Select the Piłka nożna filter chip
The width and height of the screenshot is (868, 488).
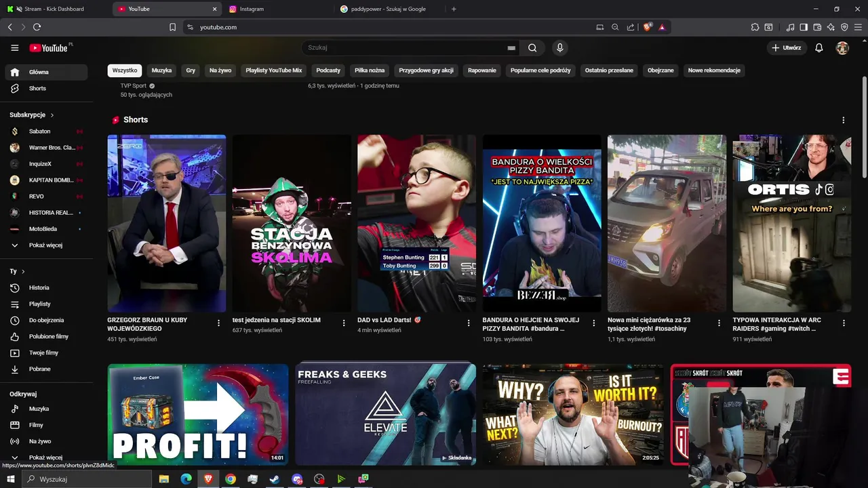point(370,70)
